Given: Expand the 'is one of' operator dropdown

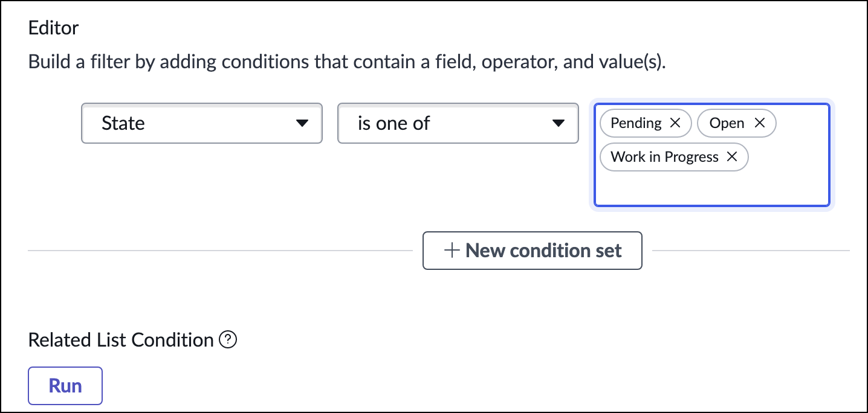Looking at the screenshot, I should [x=458, y=124].
